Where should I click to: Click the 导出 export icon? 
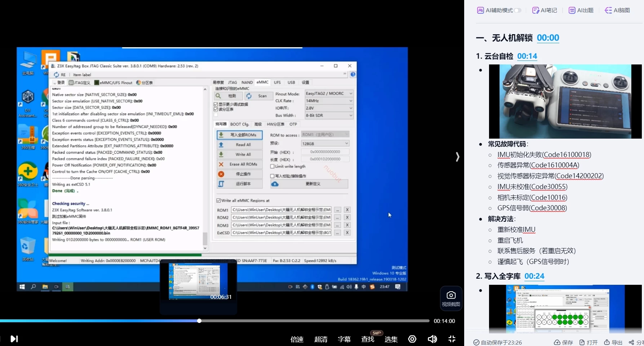point(607,342)
